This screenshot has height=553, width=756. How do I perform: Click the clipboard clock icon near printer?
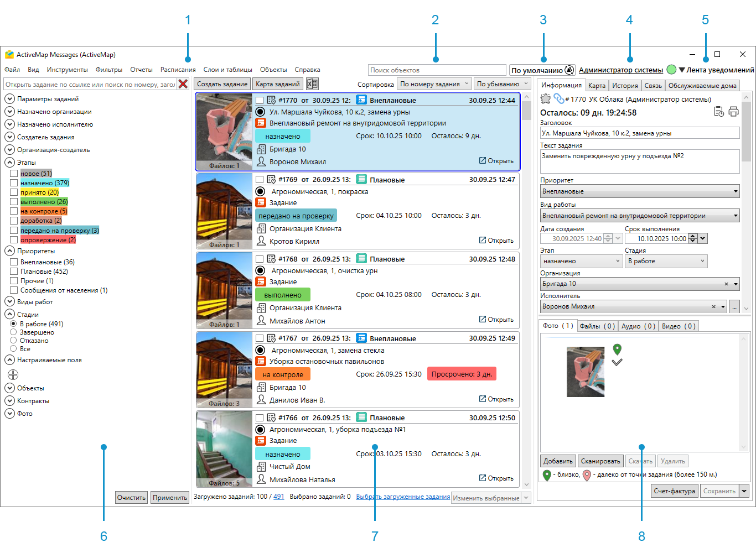point(719,112)
